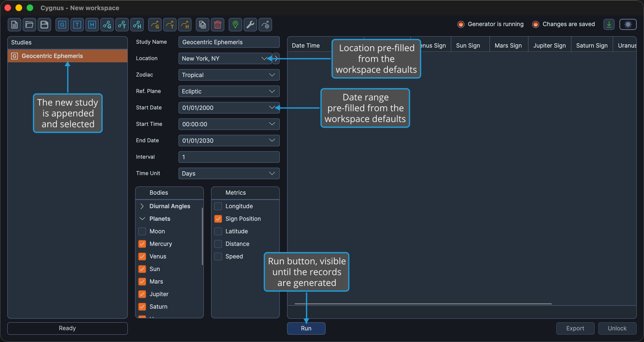Click the Study Name input field
Screen dimensions: 644x342
229,42
